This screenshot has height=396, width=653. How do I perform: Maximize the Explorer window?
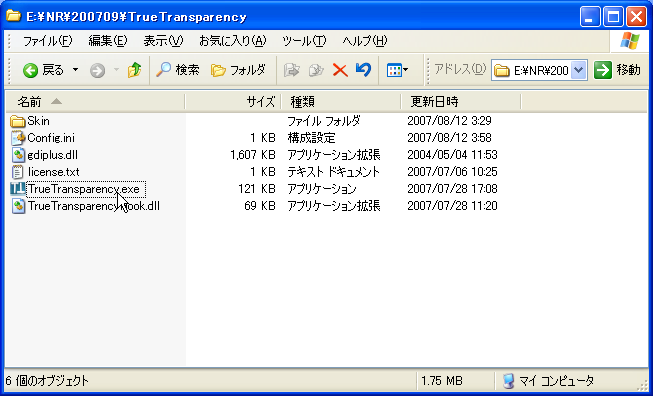coord(613,17)
